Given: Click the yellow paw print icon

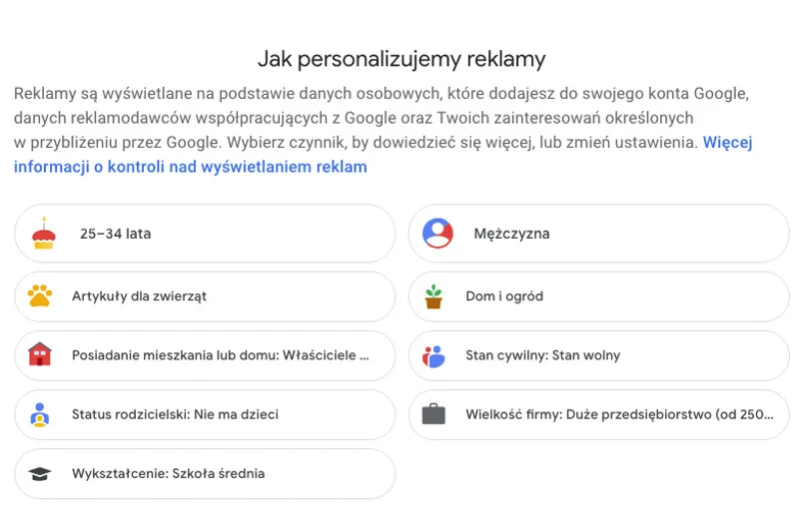Looking at the screenshot, I should tap(40, 295).
